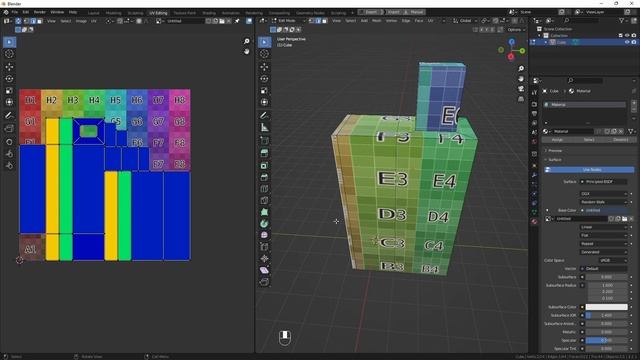
Task: Click the viewport zoom magnifier icon
Action: (x=521, y=68)
